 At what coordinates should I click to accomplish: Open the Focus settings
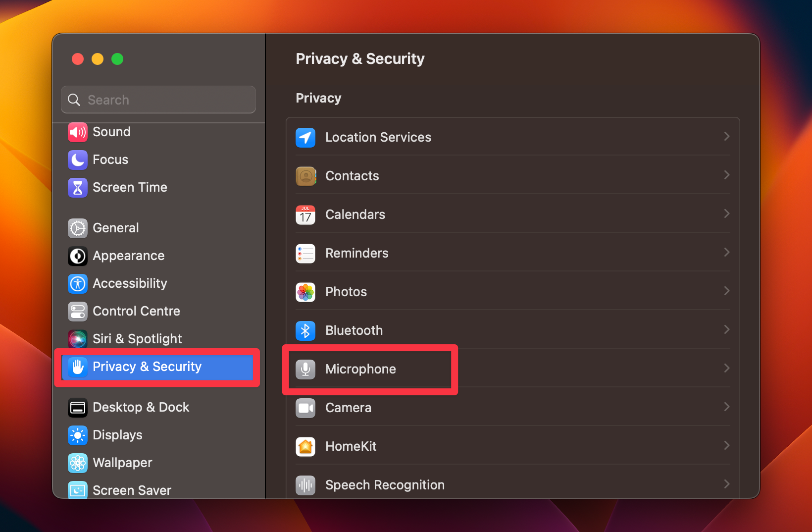click(110, 160)
